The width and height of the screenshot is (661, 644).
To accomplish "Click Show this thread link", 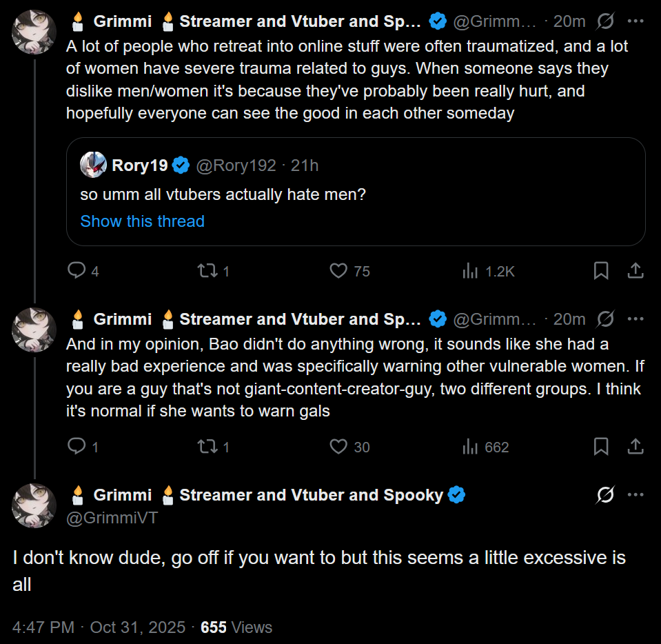I will 143,221.
